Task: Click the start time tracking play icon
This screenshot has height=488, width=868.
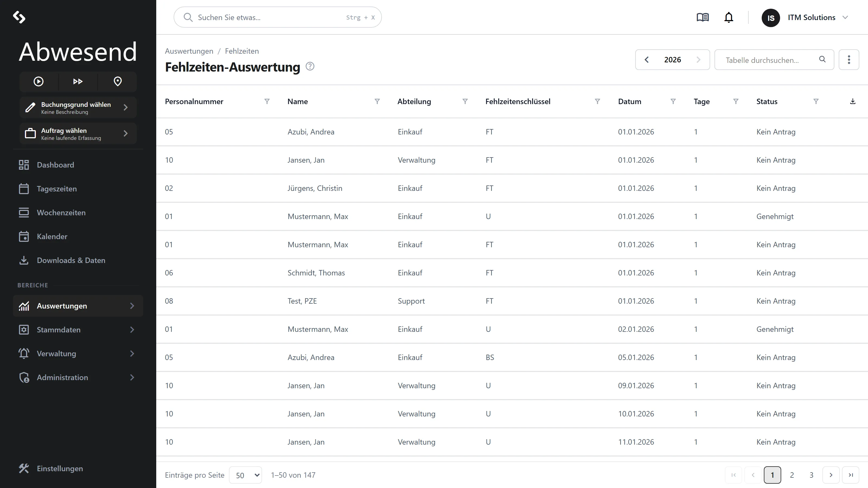Action: pyautogui.click(x=39, y=82)
